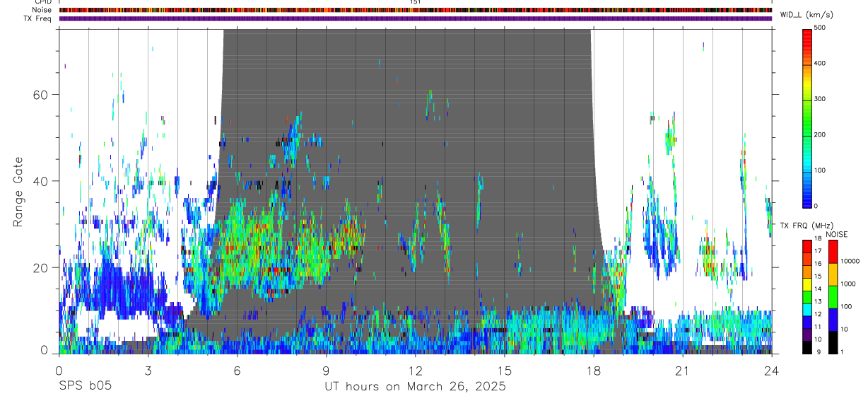Click x-axis tick label '21'

click(x=683, y=371)
